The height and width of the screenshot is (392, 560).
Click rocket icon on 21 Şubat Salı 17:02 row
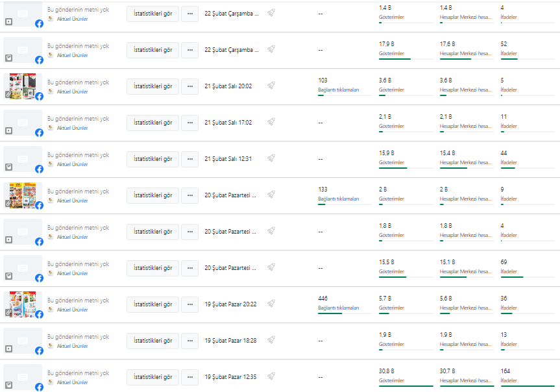click(x=271, y=122)
